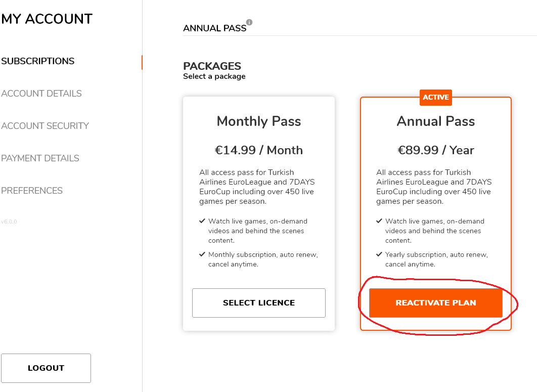Click the orange ACTIVE badge
Screen dimensions: 537x392
[x=436, y=97]
